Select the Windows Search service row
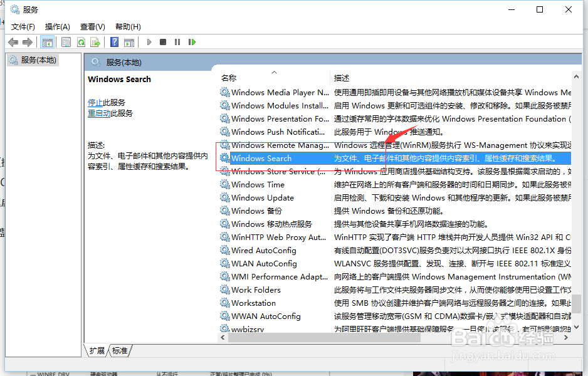Viewport: 588px width, 376px height. [x=395, y=158]
